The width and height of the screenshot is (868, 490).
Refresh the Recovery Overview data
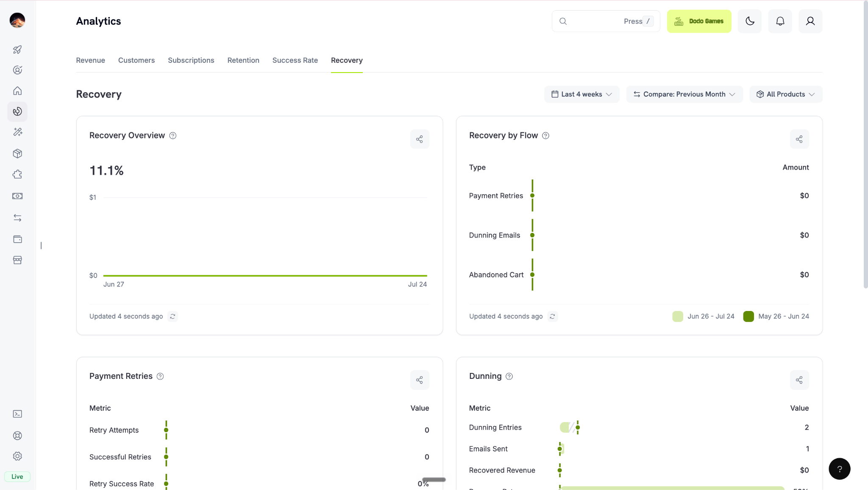tap(172, 316)
